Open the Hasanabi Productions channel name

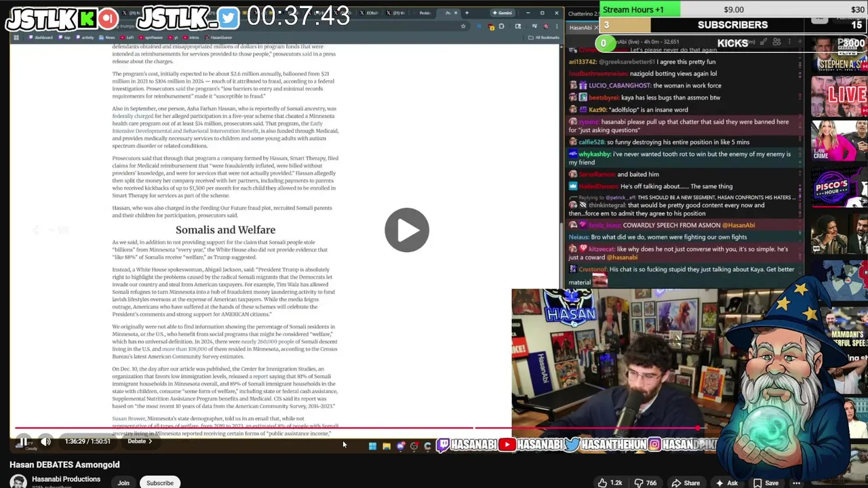66,479
